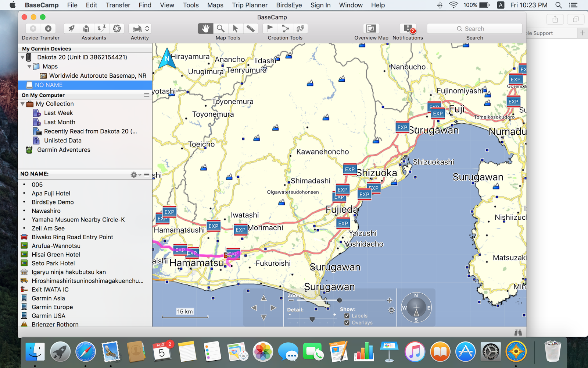Open System Preferences in the Dock
Image resolution: width=588 pixels, height=368 pixels.
(491, 352)
